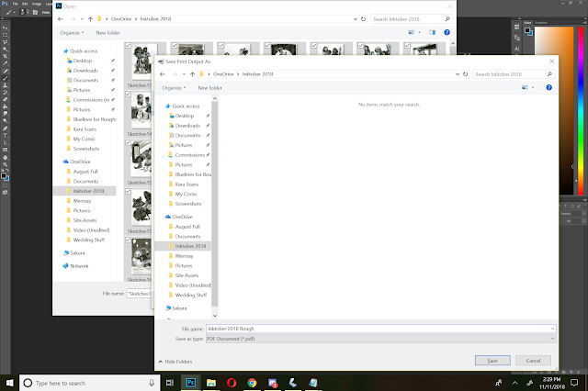Open File Explorer from the taskbar

pos(211,383)
